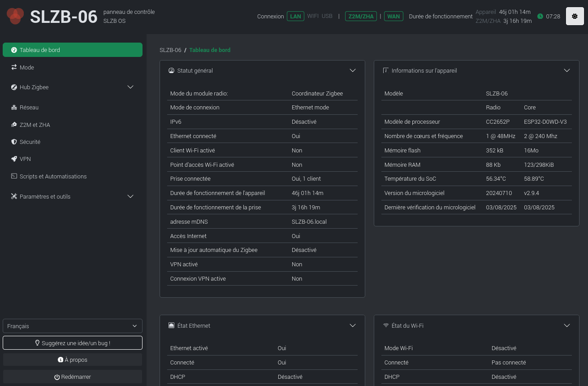Open the Français language dropdown
Viewport: 588px width, 386px height.
pyautogui.click(x=72, y=326)
